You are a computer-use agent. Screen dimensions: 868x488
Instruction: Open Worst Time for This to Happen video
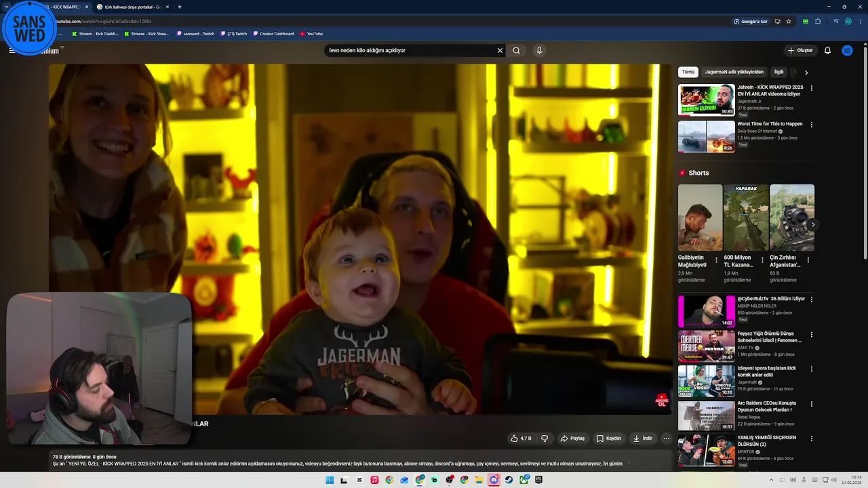(x=706, y=137)
